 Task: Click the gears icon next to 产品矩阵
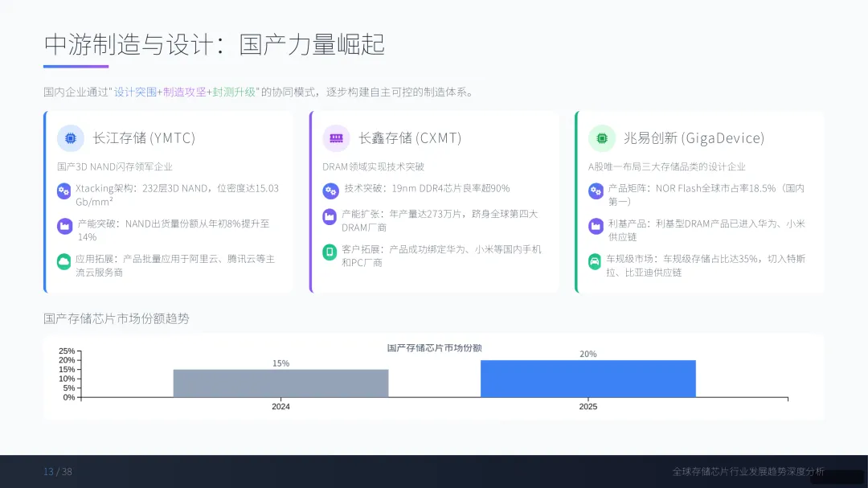coord(596,191)
